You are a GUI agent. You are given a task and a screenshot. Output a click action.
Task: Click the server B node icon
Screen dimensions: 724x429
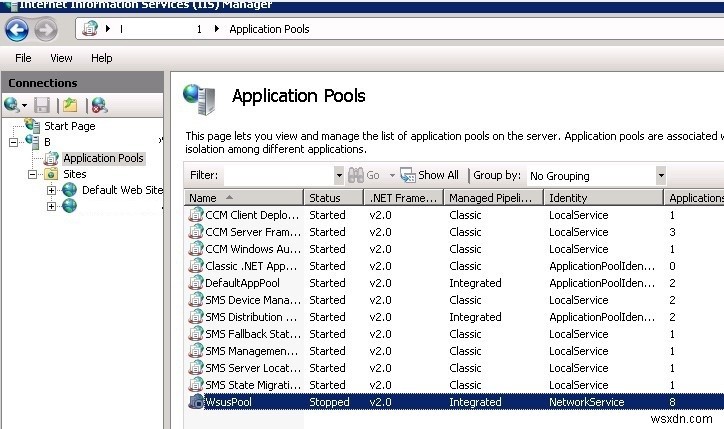32,141
